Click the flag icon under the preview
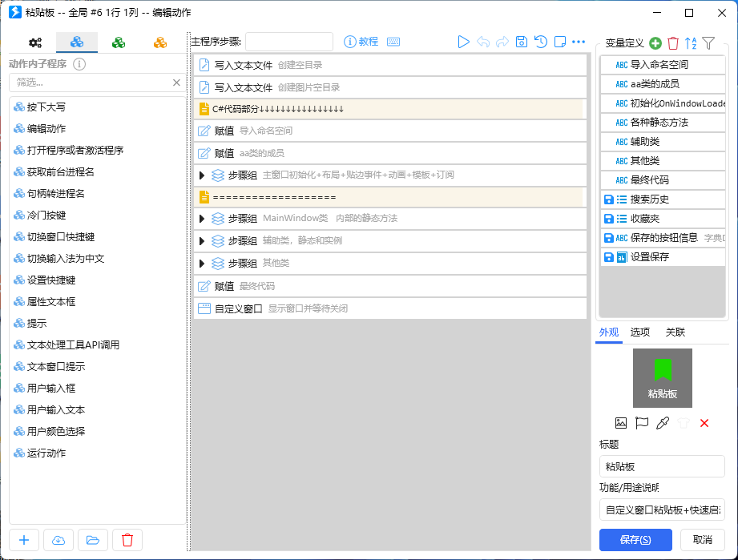The width and height of the screenshot is (738, 560). click(x=642, y=423)
